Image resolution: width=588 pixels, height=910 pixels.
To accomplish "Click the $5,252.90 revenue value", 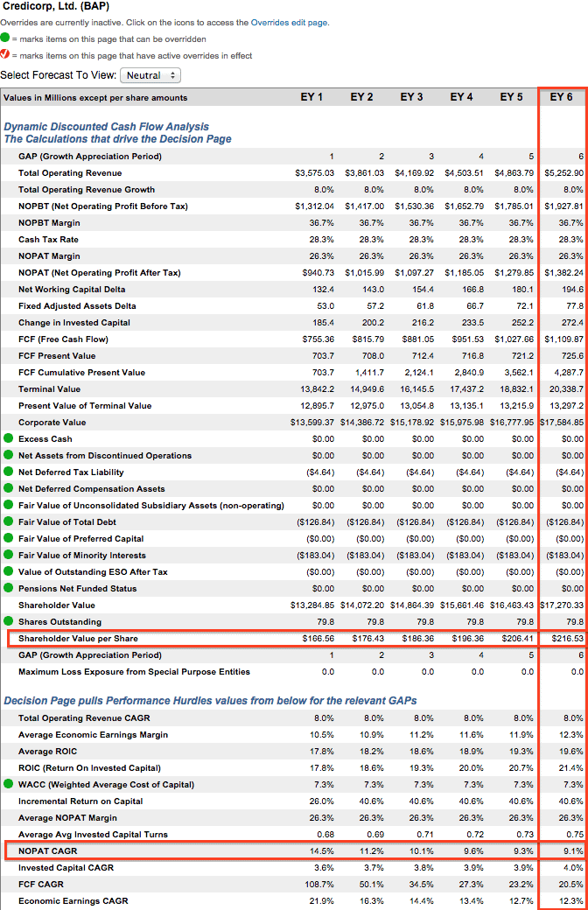I will click(564, 173).
